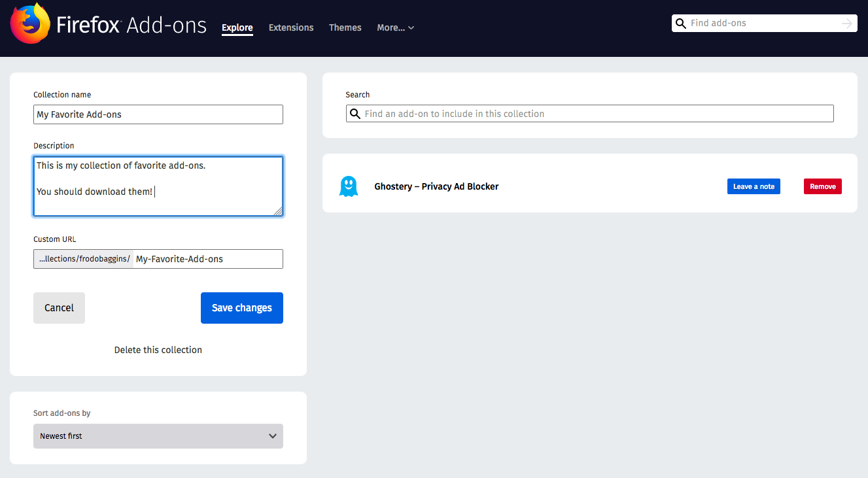Viewport: 868px width, 478px height.
Task: Click the Description textarea resize handle
Action: (278, 211)
